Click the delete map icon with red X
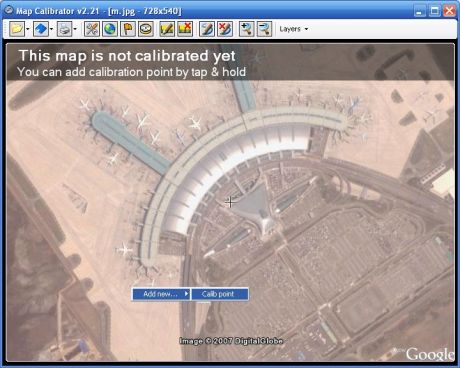Viewport: 460px width, 368px height. click(185, 29)
